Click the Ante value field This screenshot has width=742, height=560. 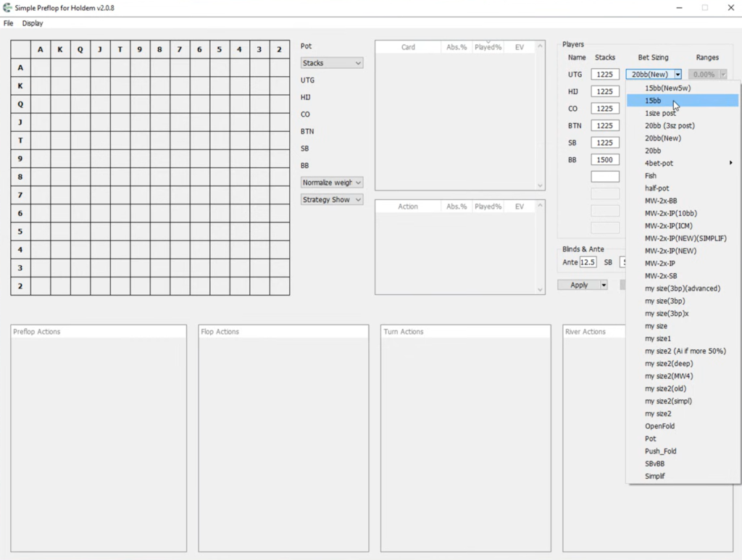click(588, 262)
